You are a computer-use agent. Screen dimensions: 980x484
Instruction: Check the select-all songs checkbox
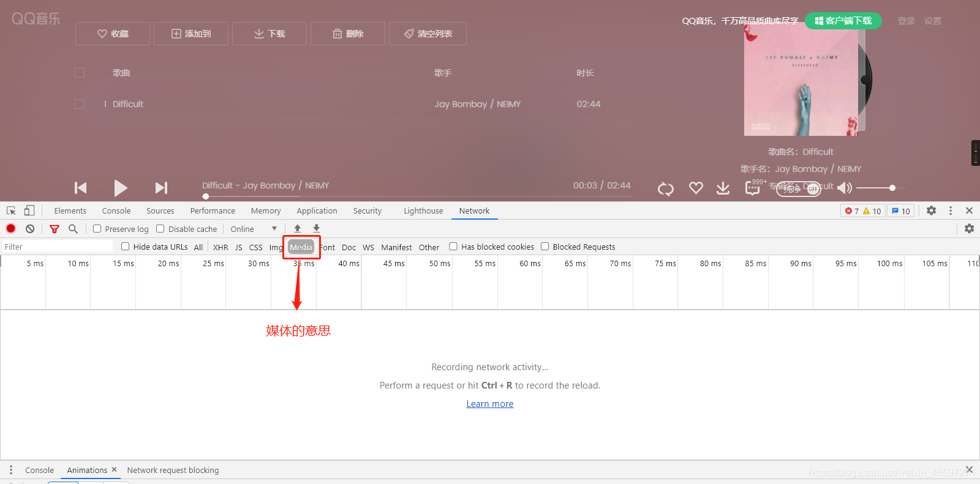coord(80,73)
